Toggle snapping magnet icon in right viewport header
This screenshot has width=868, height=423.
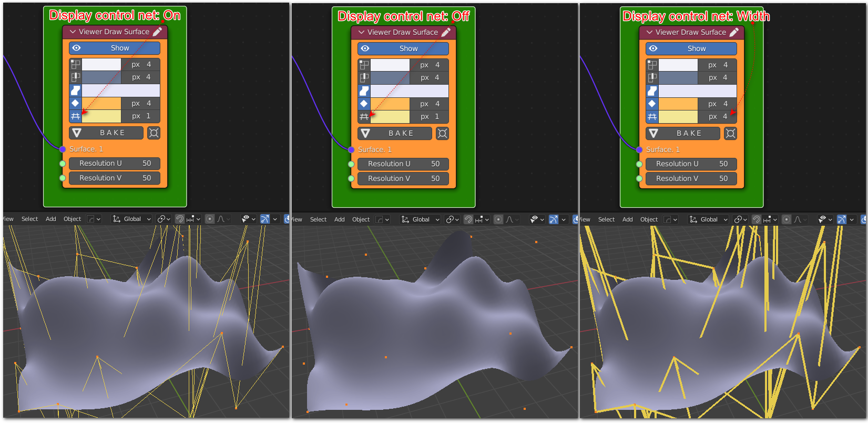pyautogui.click(x=757, y=219)
